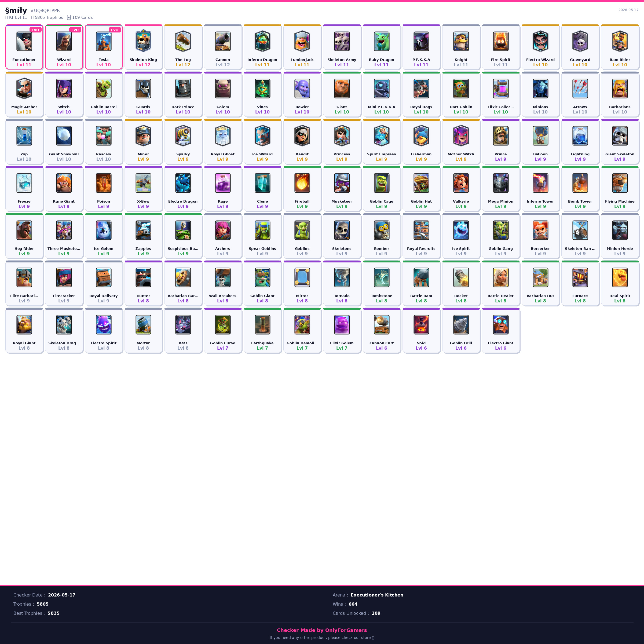Click the Skeleton King Lvl 12 label

coord(143,65)
